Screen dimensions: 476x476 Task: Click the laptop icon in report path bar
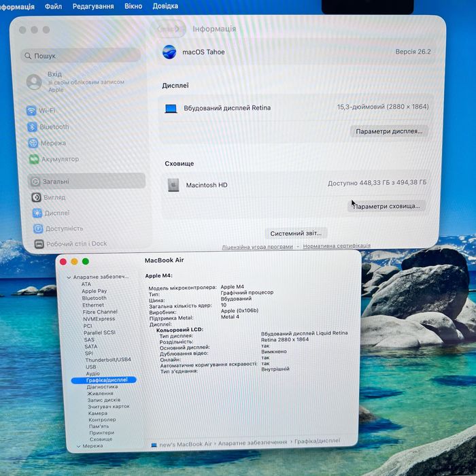point(154,445)
